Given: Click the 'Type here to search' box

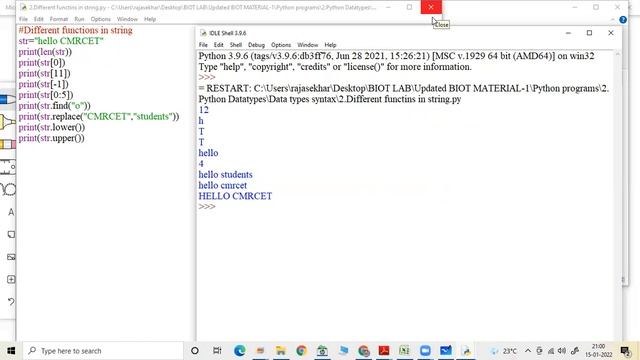Looking at the screenshot, I should (x=102, y=351).
